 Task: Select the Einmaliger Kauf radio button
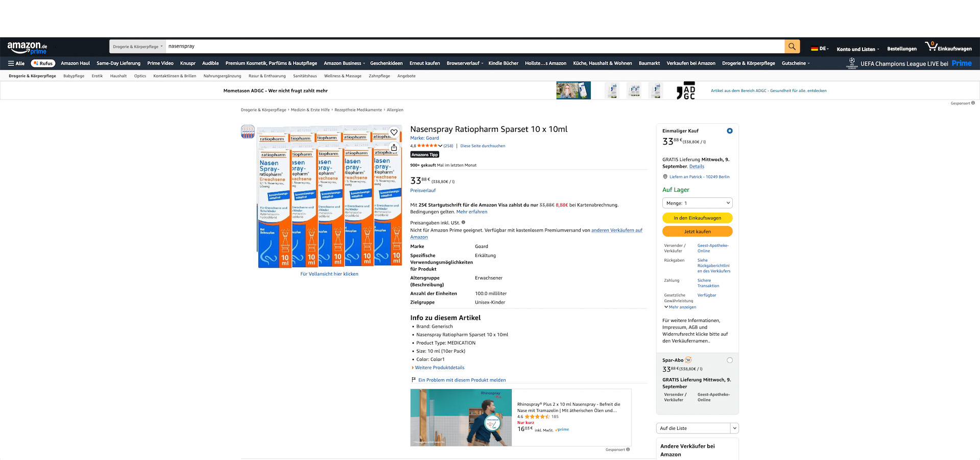pyautogui.click(x=730, y=131)
